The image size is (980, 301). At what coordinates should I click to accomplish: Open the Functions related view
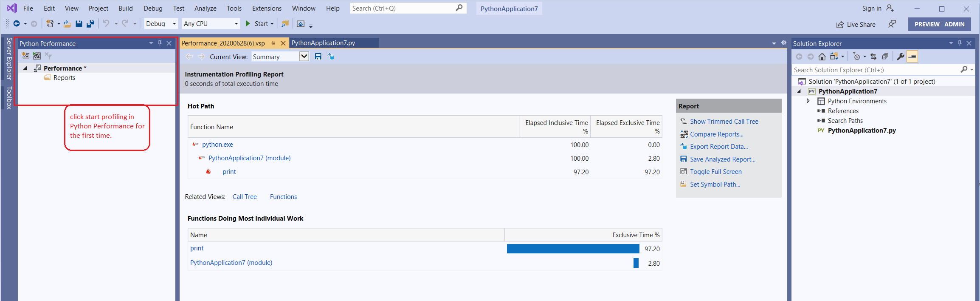(283, 197)
